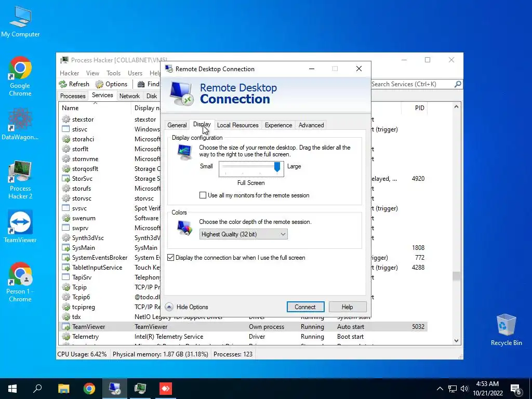Open the Users menu
Image resolution: width=532 pixels, height=399 pixels.
(135, 73)
